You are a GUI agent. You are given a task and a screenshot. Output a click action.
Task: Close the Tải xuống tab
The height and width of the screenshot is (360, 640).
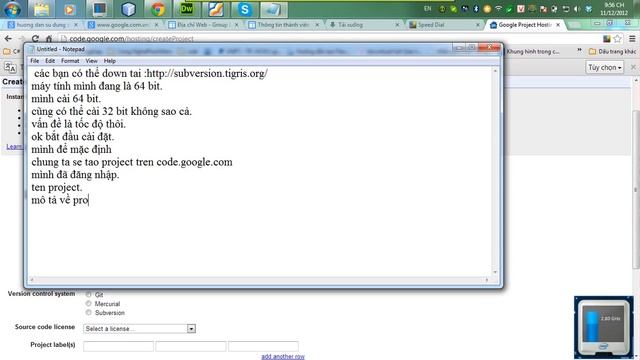tap(397, 25)
